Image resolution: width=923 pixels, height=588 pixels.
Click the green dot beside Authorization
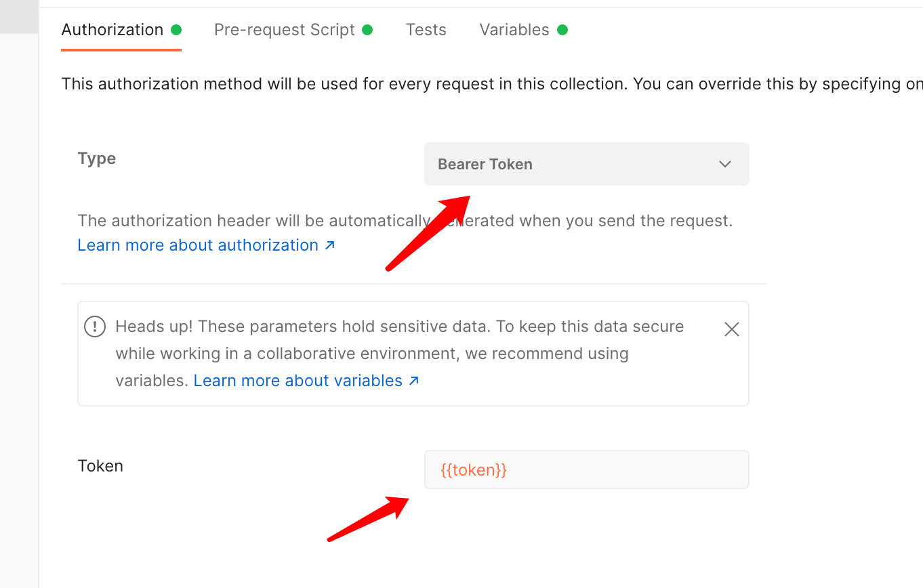[x=176, y=30]
